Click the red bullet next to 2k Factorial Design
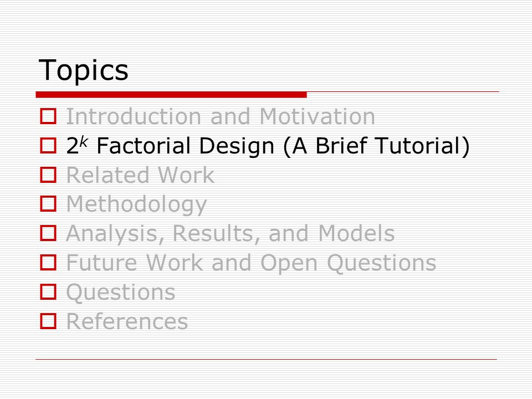The image size is (532, 399). pyautogui.click(x=48, y=145)
